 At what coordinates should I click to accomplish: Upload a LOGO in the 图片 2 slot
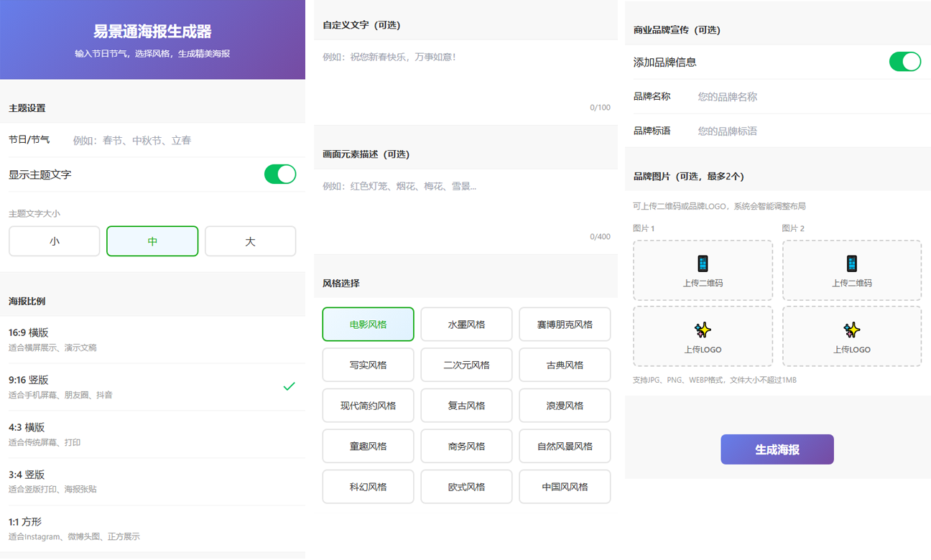(x=851, y=336)
